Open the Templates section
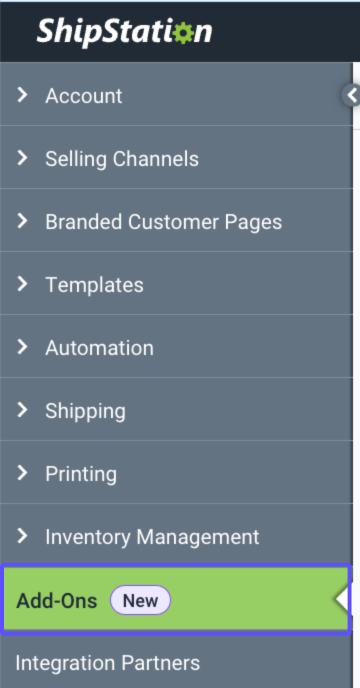Image resolution: width=360 pixels, height=688 pixels. 176,283
